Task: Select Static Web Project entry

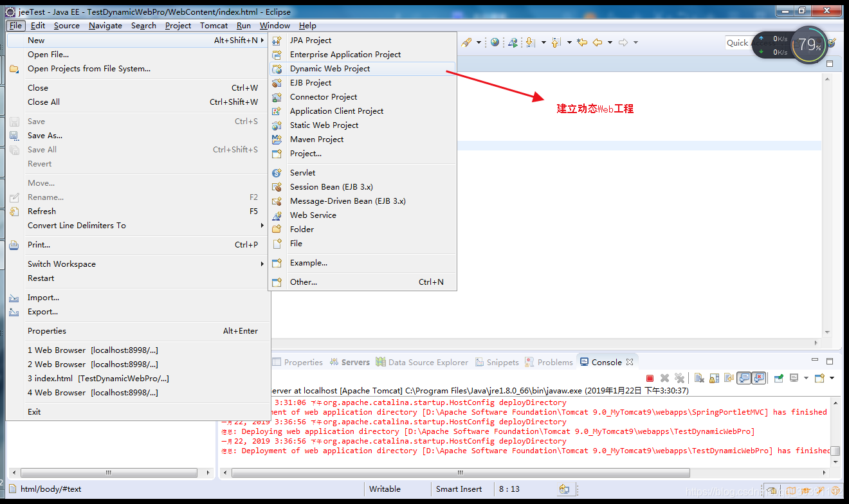Action: coord(363,125)
